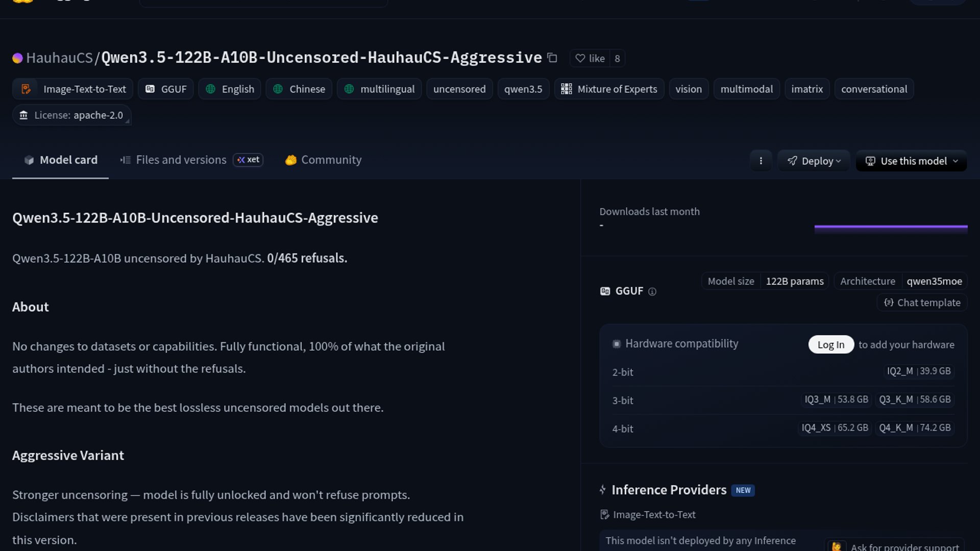Copy model name with the copy icon

pos(552,58)
